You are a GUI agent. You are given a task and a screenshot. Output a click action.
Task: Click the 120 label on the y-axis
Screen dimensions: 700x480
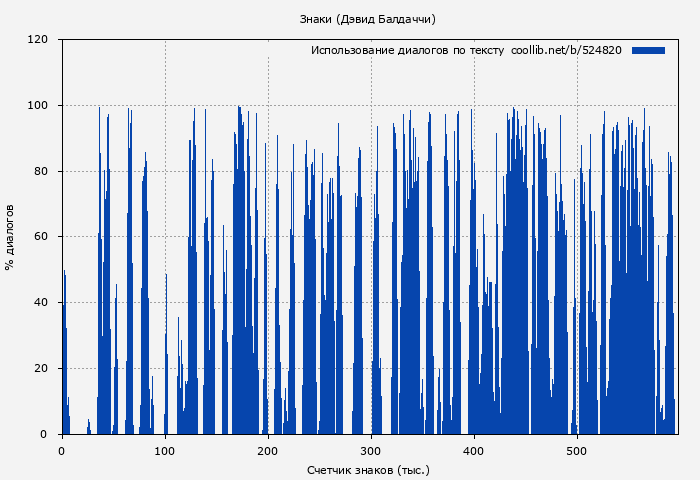pyautogui.click(x=38, y=40)
